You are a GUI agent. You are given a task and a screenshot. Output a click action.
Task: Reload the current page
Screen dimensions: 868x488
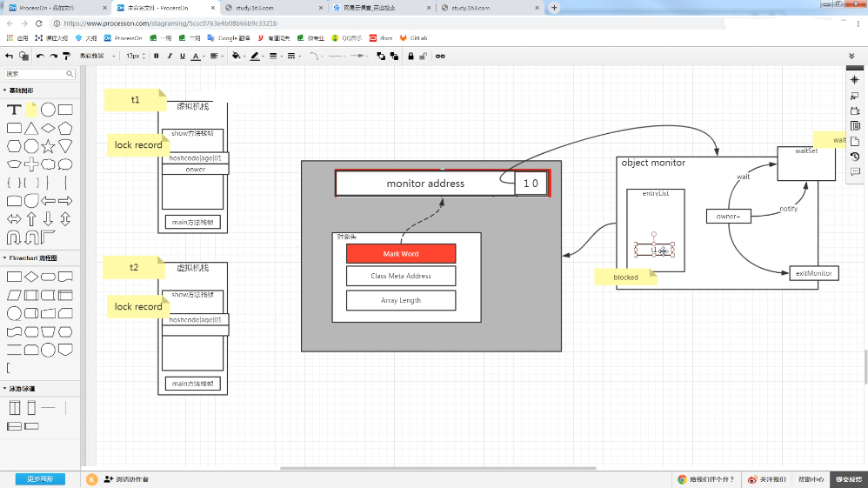(39, 23)
